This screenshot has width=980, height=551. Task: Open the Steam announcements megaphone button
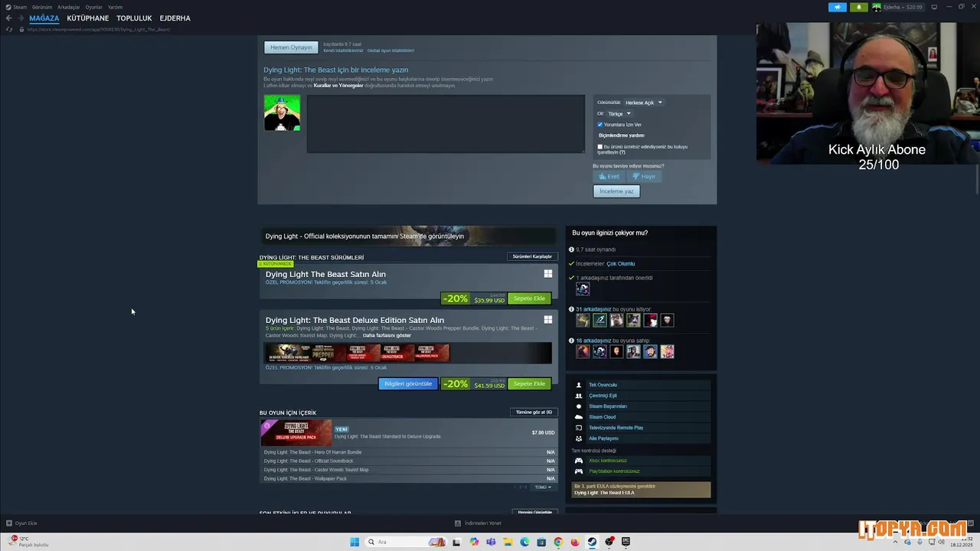837,7
